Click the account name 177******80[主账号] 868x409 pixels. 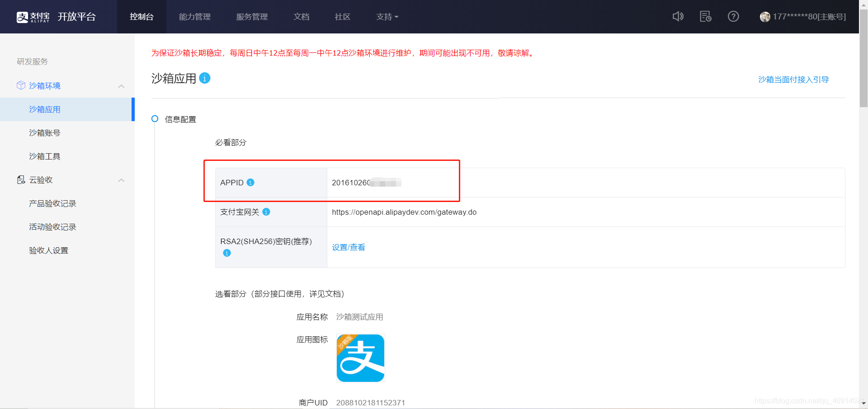[x=809, y=17]
